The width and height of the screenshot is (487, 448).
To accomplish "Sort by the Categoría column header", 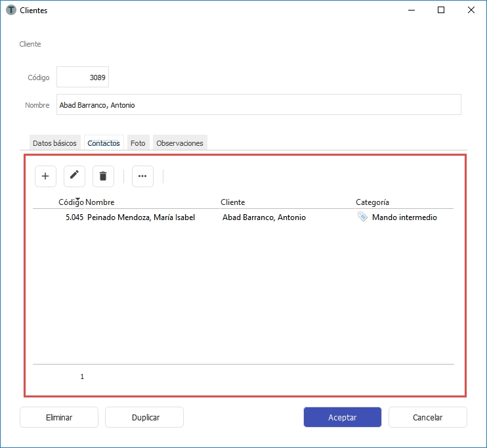I will pos(372,202).
